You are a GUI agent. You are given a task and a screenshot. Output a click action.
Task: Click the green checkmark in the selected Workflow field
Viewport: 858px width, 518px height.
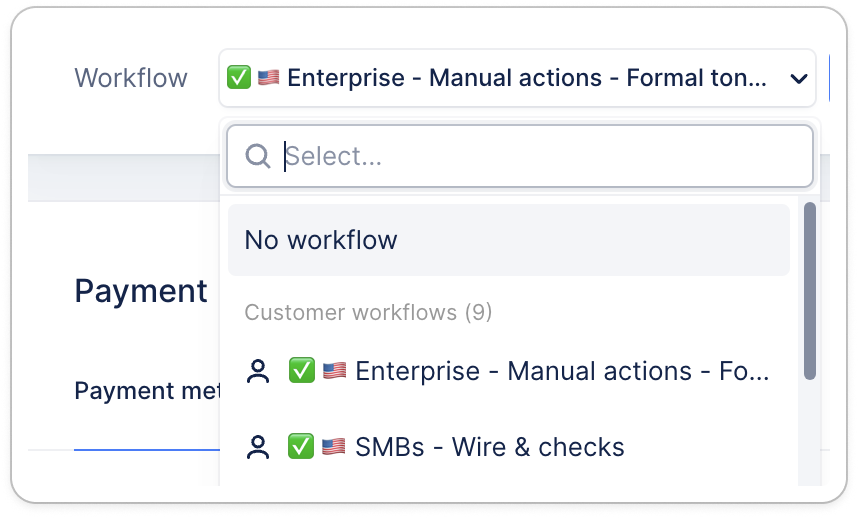click(x=239, y=78)
